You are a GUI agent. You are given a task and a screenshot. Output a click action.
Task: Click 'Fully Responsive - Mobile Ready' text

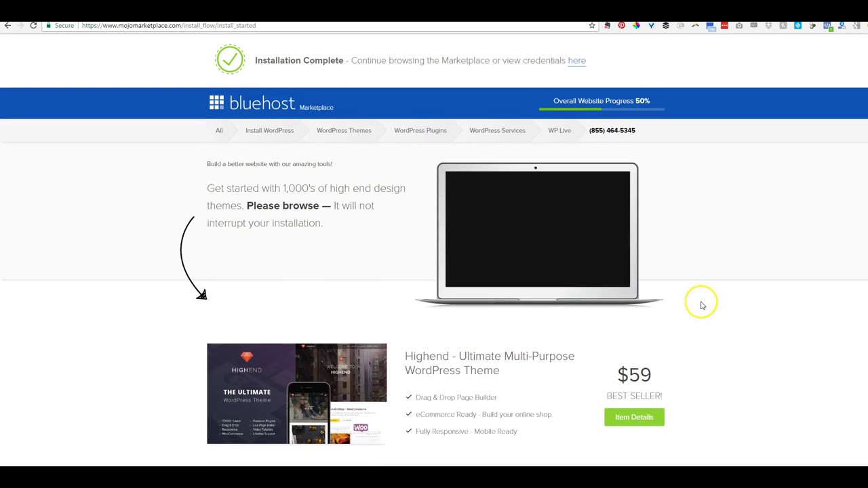pos(467,431)
